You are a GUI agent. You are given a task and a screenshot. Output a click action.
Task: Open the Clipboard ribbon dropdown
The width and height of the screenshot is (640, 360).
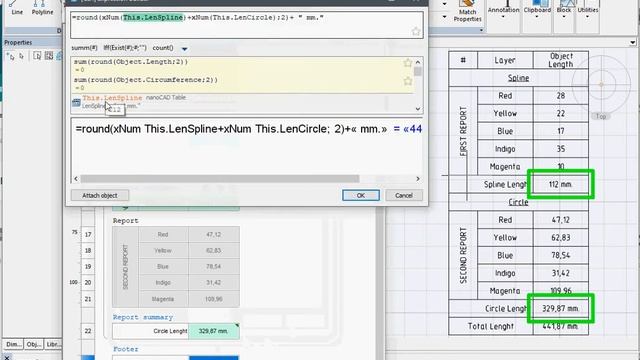tap(537, 13)
